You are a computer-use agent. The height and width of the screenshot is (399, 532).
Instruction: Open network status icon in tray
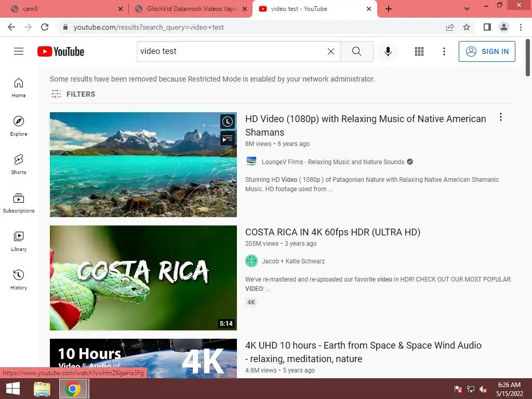471,389
